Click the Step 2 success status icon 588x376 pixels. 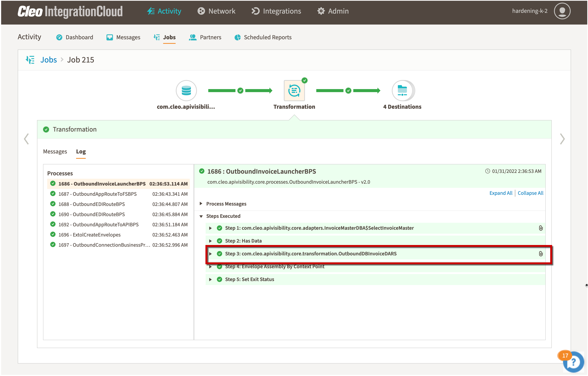click(x=220, y=241)
